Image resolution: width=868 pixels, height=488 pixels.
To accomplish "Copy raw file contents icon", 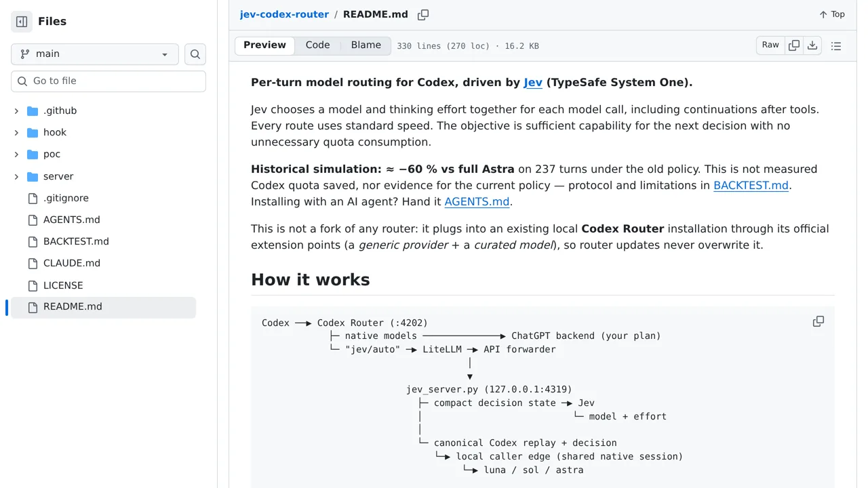I will 794,46.
